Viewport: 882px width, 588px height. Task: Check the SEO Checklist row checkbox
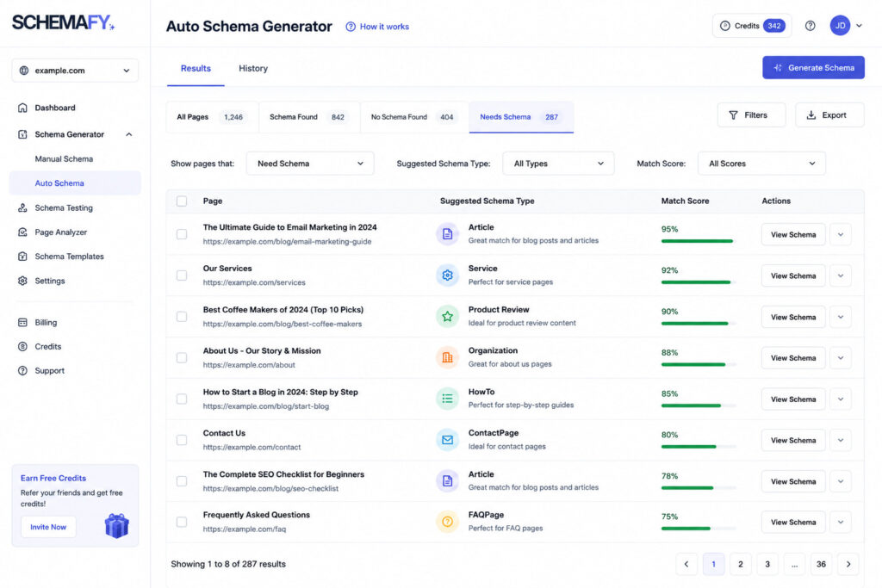tap(182, 480)
